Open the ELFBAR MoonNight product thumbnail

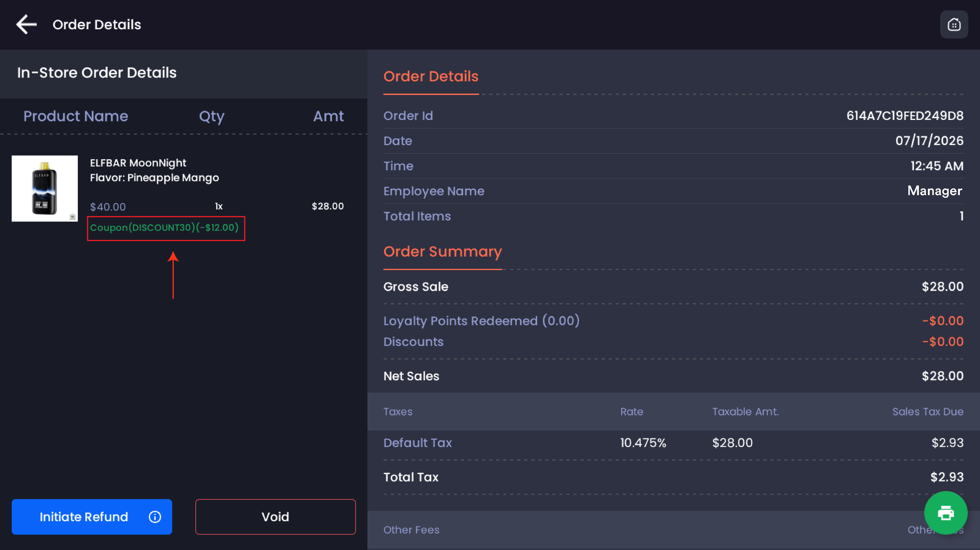tap(44, 188)
